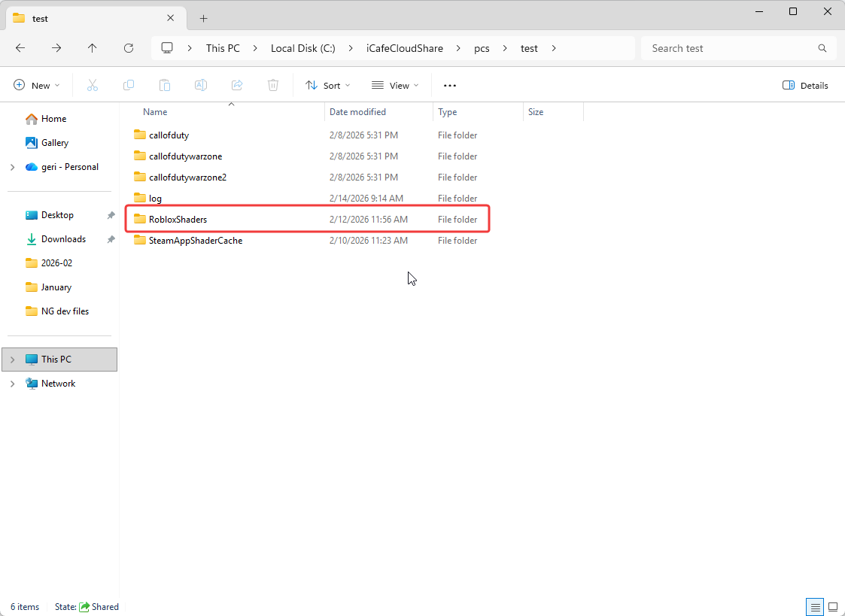Open the See more options menu

[450, 86]
